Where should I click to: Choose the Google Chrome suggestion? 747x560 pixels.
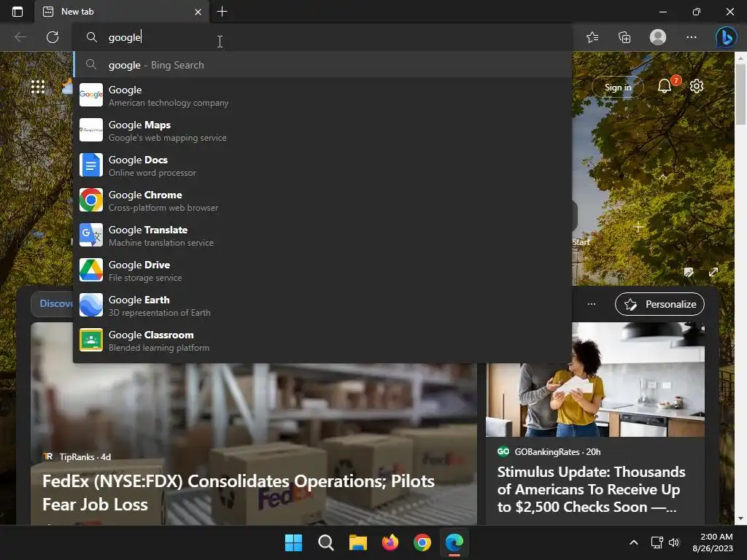(x=322, y=201)
